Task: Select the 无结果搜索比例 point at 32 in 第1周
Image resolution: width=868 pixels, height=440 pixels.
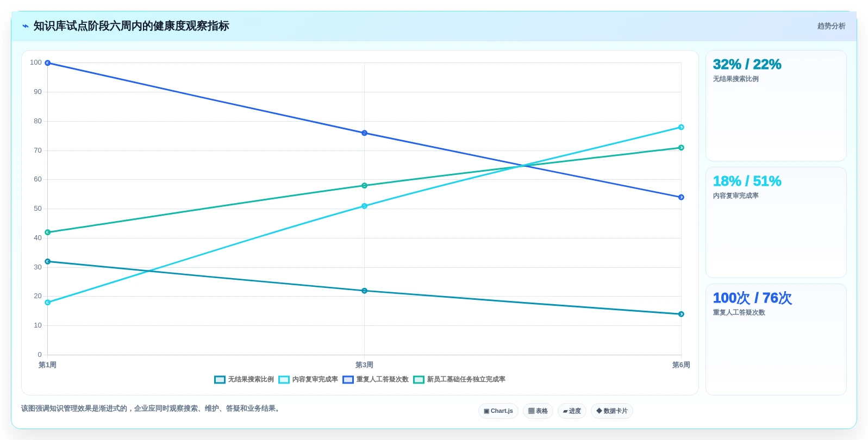Action: 47,262
